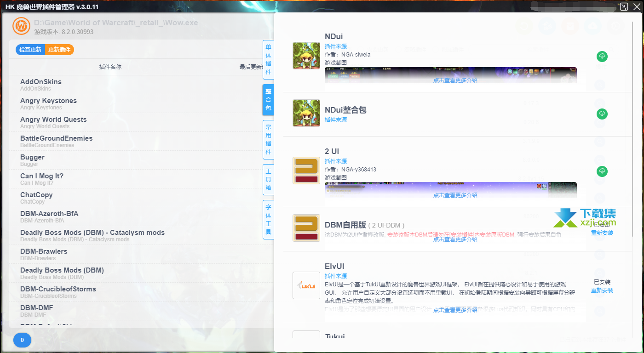Open 插件来源 link under NDui
Viewport: 644px width, 353px height.
(x=336, y=46)
